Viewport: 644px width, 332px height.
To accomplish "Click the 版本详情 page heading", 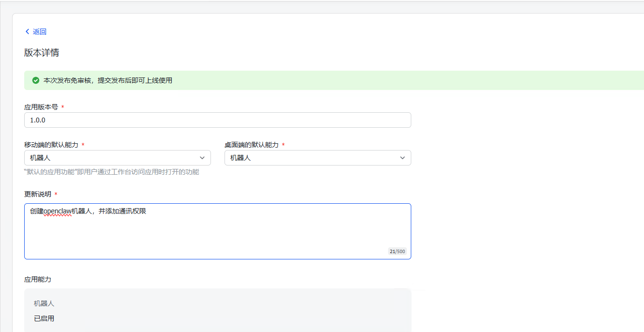I will (42, 53).
